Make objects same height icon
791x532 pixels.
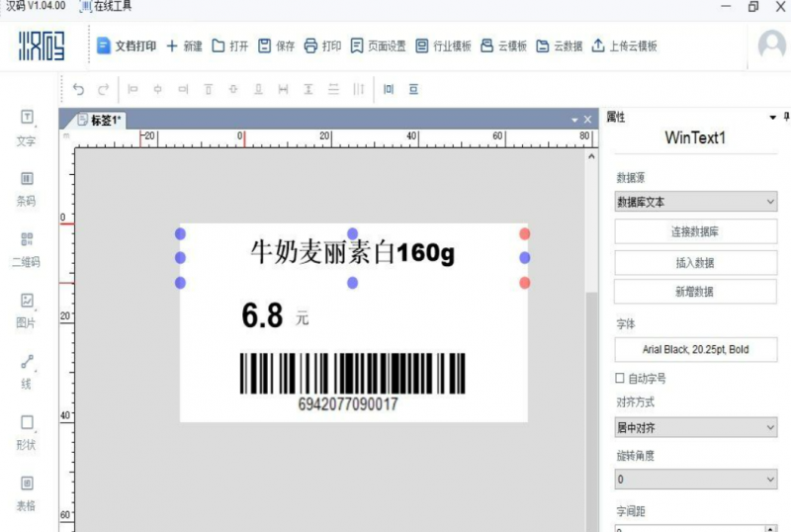pos(308,89)
